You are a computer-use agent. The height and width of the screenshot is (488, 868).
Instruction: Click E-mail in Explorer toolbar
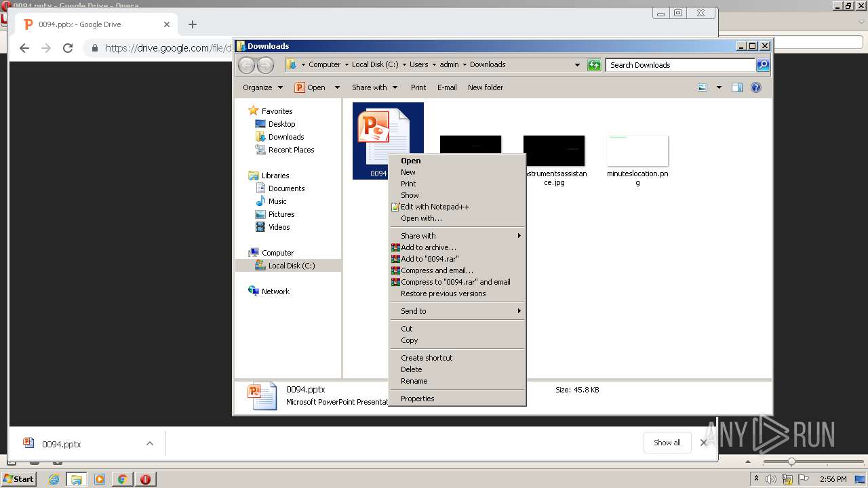447,87
